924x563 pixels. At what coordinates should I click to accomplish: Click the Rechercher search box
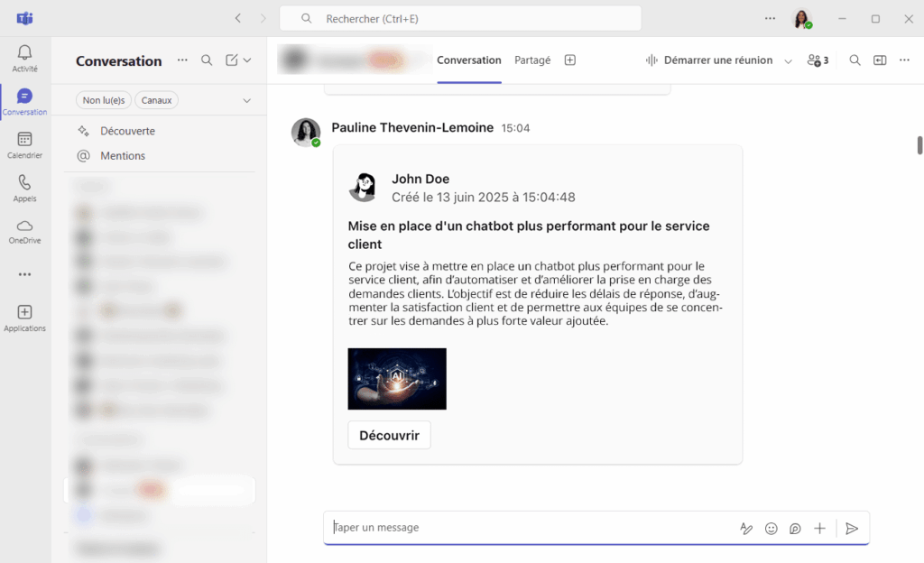pyautogui.click(x=460, y=18)
